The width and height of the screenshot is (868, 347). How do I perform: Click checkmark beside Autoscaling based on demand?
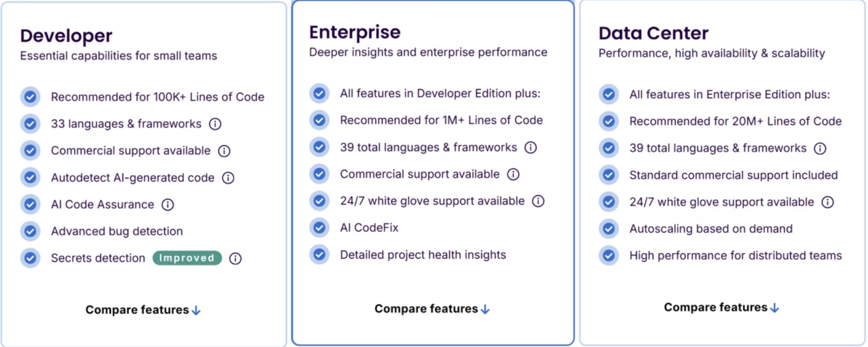609,229
